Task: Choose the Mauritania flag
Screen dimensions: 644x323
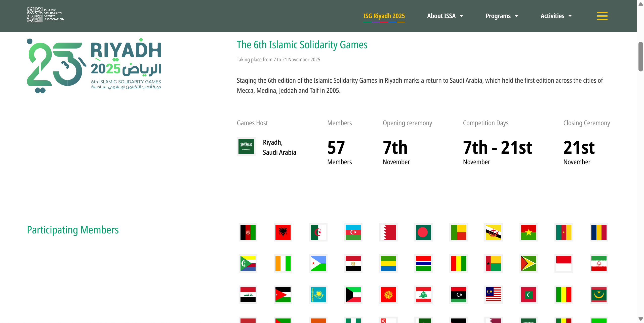Action: pyautogui.click(x=599, y=295)
